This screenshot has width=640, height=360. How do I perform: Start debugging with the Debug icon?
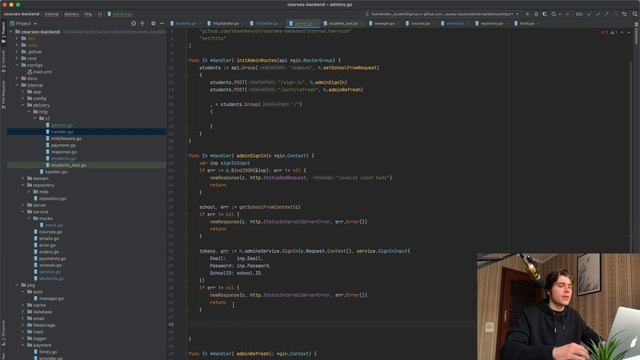pyautogui.click(x=536, y=14)
